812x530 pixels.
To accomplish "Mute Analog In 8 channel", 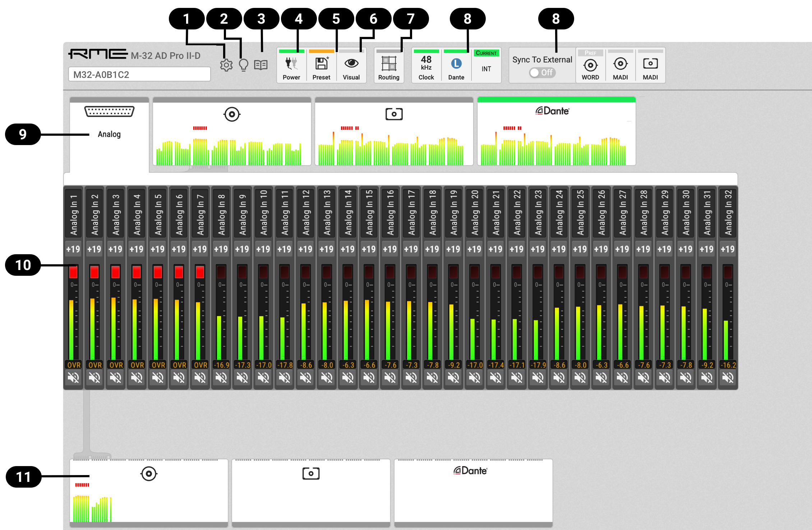I will pyautogui.click(x=221, y=378).
